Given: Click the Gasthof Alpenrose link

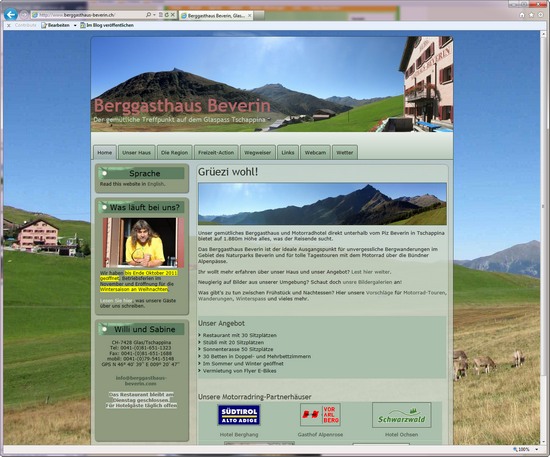Looking at the screenshot, I should coord(320,435).
